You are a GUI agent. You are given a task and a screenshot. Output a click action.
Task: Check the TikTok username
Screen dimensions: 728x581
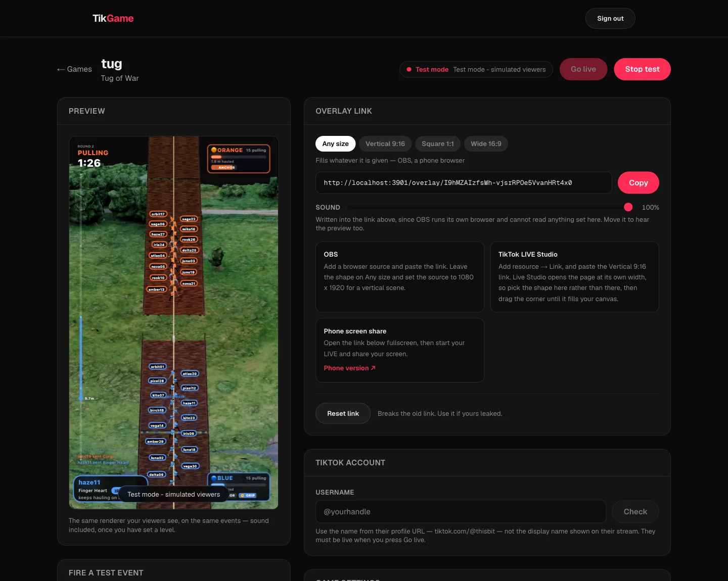coord(635,511)
